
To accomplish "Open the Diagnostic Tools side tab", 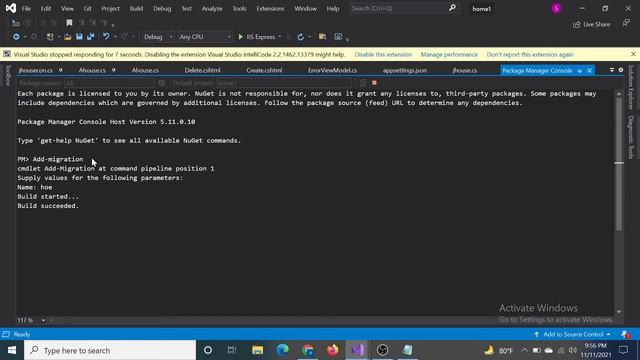I will (631, 137).
